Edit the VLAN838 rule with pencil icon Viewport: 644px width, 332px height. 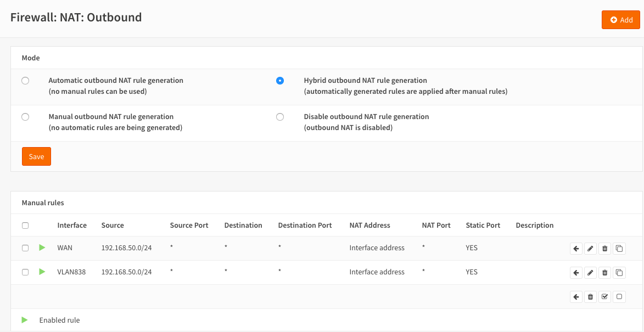(x=590, y=273)
